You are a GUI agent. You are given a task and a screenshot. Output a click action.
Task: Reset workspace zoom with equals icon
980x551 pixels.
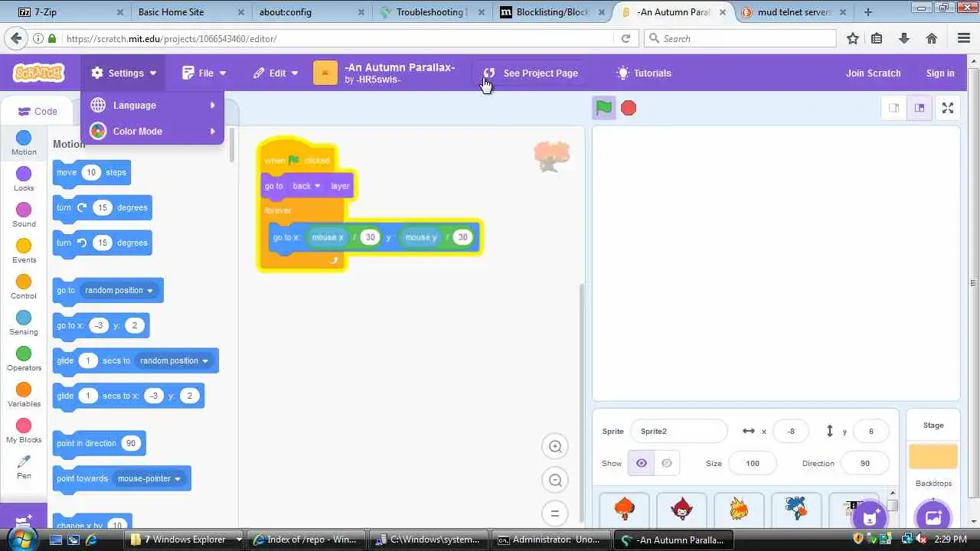coord(556,514)
